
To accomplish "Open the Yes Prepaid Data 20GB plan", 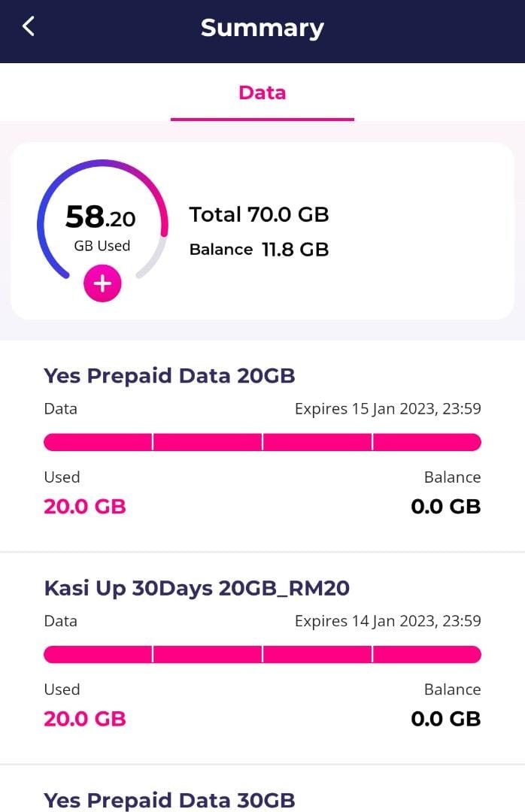I will pos(169,375).
